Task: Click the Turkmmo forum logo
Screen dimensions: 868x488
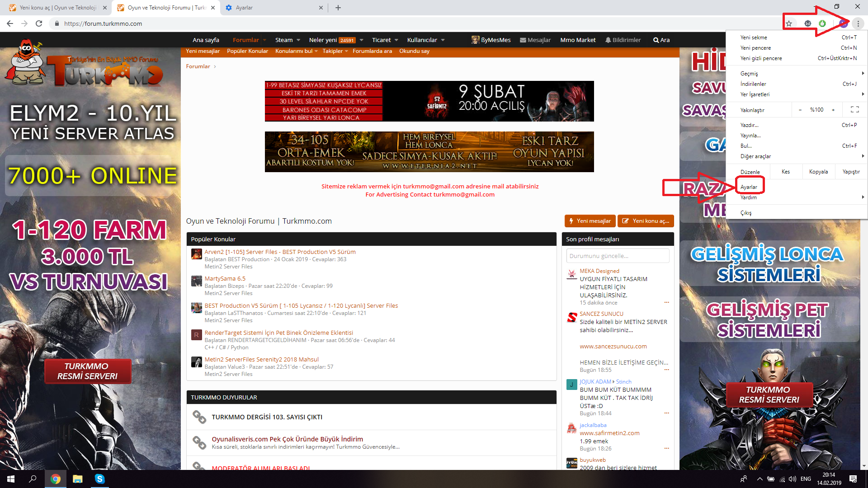Action: (85, 63)
